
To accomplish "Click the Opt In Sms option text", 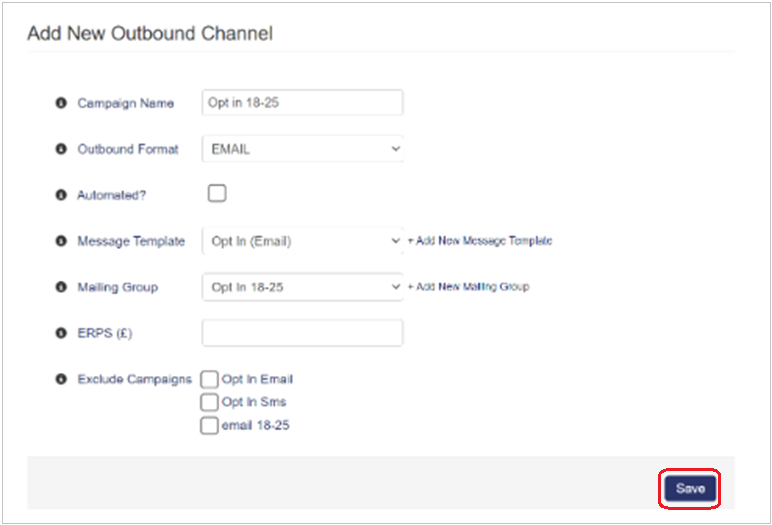I will [x=254, y=402].
